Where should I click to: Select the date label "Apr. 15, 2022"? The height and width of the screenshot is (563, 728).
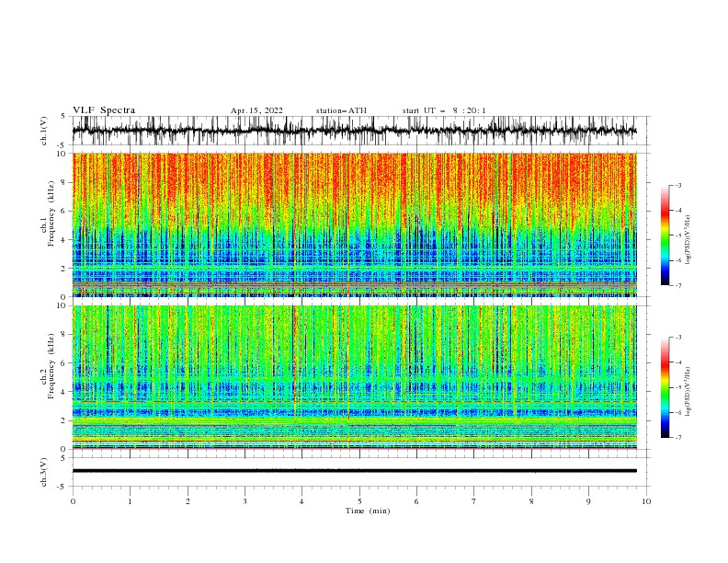tap(256, 110)
